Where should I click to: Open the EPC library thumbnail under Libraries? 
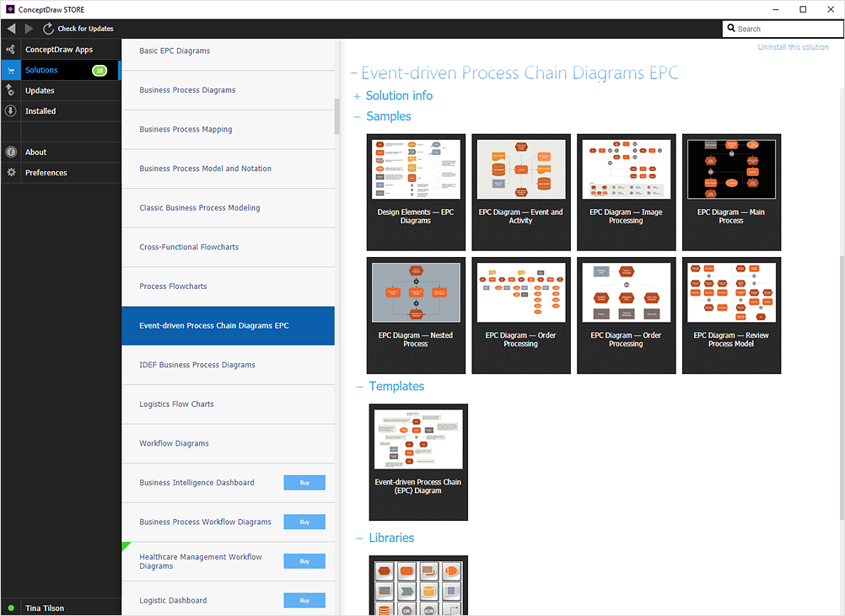pyautogui.click(x=418, y=586)
